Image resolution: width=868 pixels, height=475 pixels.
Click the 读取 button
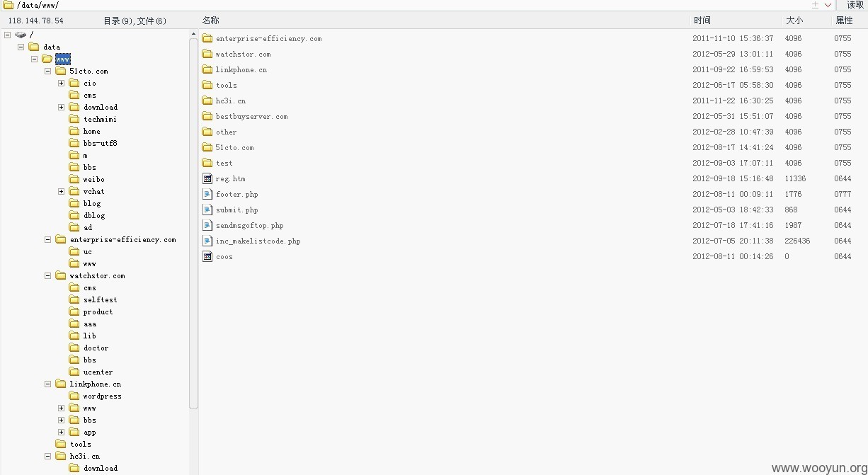[855, 5]
